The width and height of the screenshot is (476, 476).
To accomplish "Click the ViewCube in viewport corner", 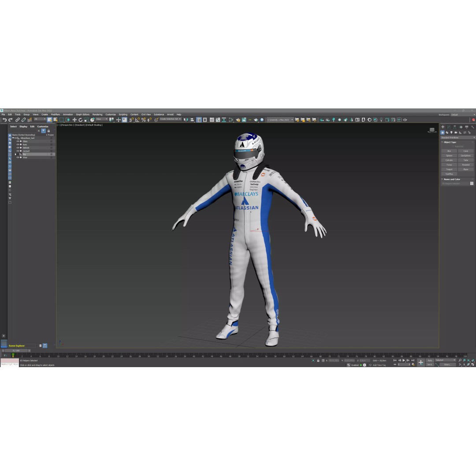I will click(x=432, y=130).
